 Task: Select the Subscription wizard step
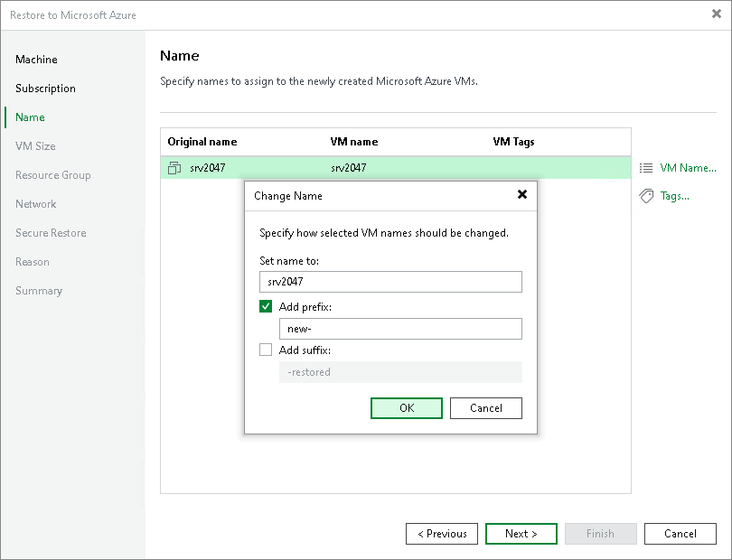(45, 89)
